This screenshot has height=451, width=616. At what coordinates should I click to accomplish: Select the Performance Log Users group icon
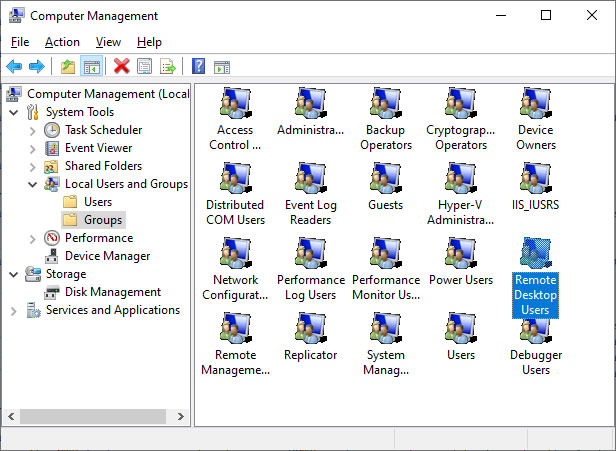[310, 253]
